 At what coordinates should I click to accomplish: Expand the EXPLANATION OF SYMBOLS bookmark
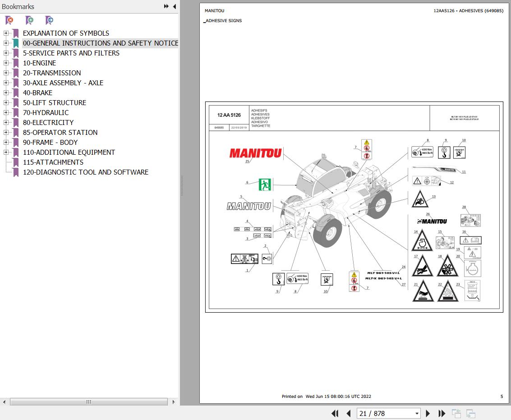pos(6,33)
